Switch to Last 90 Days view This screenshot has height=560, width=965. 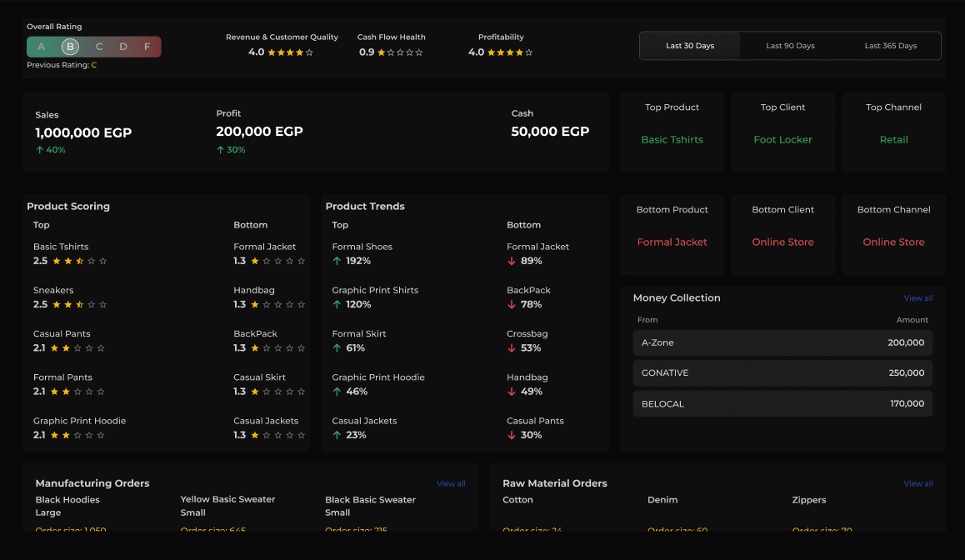(x=790, y=46)
